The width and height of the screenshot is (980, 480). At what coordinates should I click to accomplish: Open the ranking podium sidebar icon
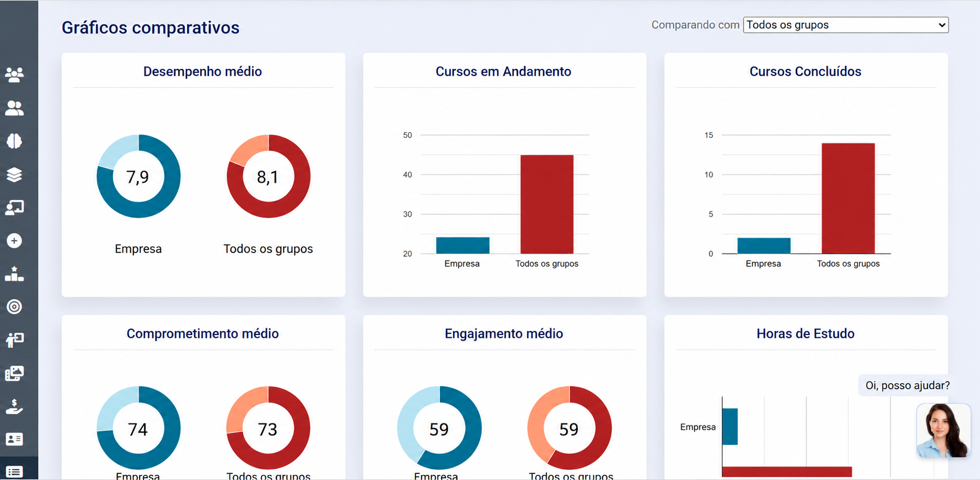[x=14, y=274]
